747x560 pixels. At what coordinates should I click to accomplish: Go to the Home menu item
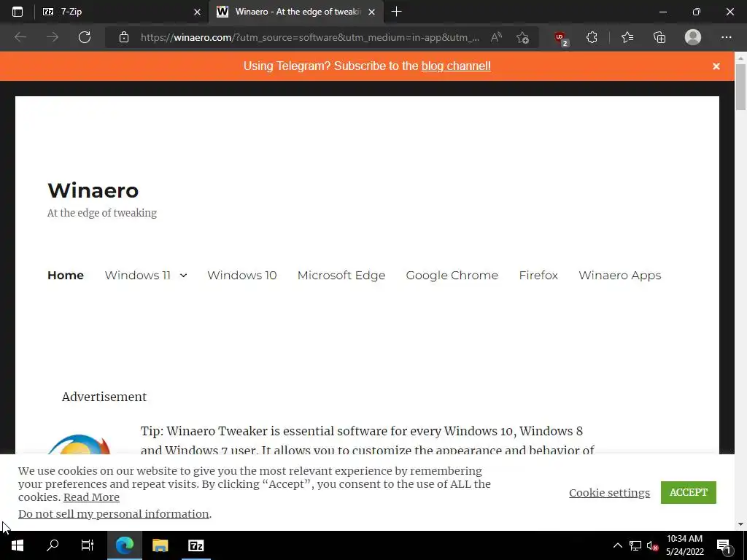click(66, 275)
